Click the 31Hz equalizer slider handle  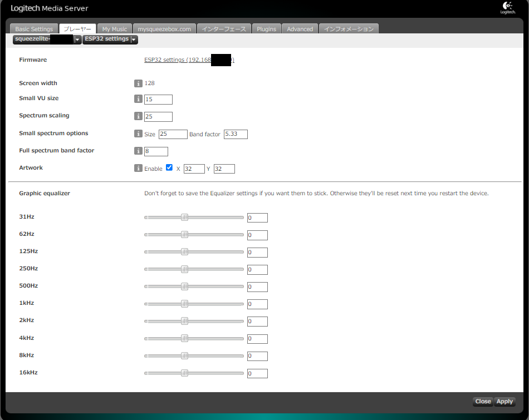pos(184,218)
